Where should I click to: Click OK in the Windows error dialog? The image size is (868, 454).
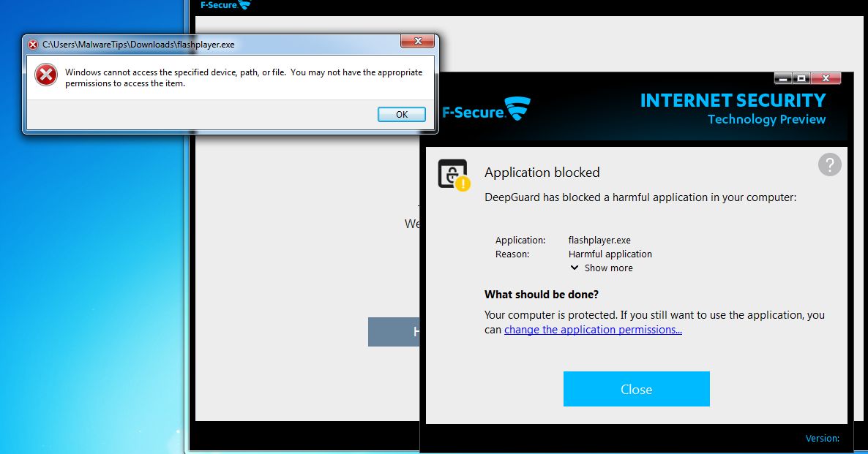coord(401,115)
